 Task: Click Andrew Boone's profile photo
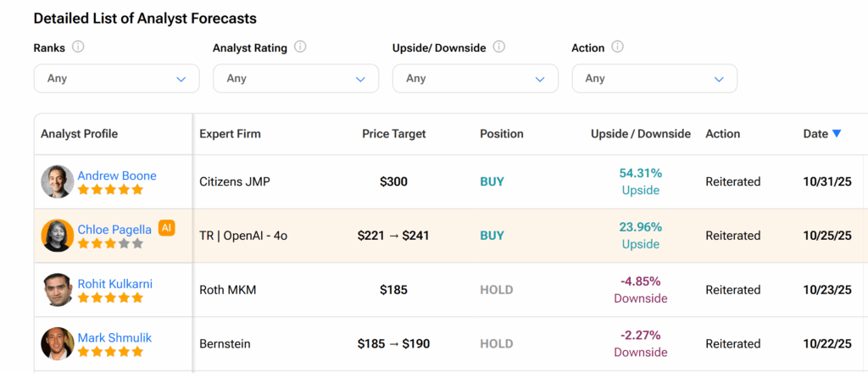(58, 181)
